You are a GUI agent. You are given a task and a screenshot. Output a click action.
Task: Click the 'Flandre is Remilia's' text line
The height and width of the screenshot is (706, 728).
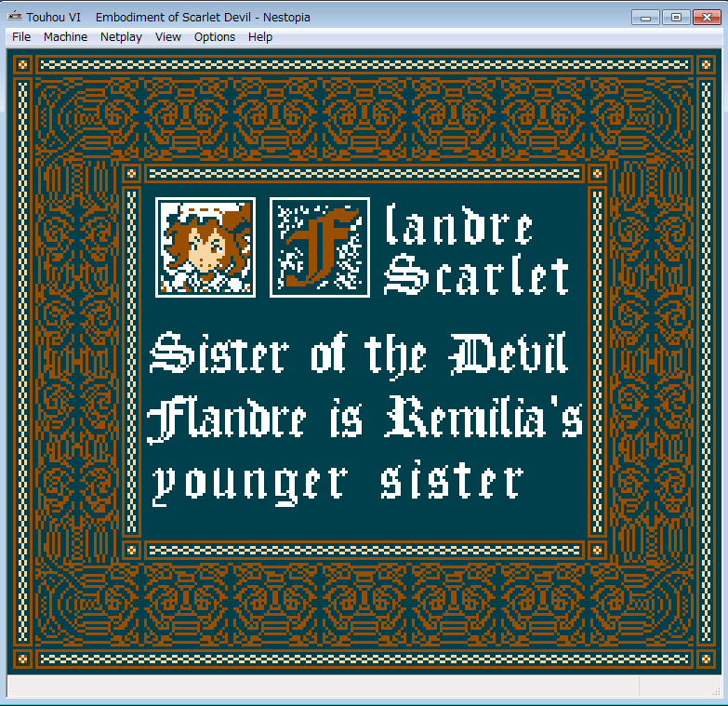pos(364,420)
